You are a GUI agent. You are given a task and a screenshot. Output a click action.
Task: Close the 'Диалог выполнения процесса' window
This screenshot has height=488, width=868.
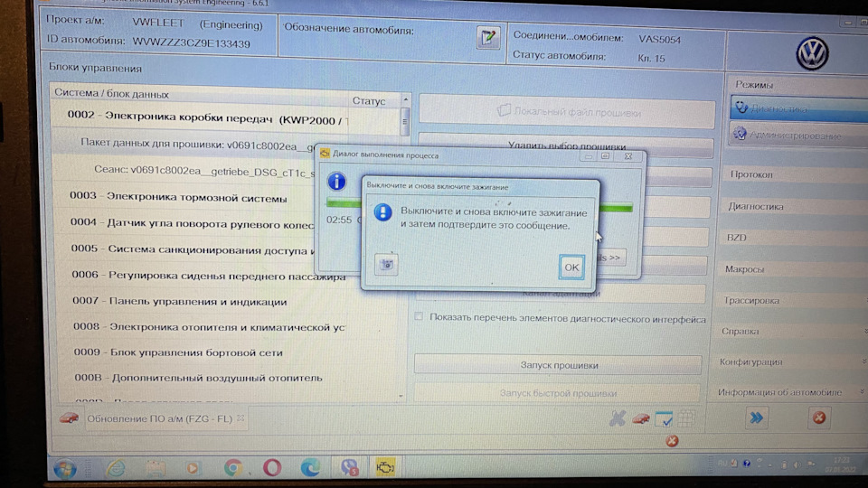click(x=627, y=156)
